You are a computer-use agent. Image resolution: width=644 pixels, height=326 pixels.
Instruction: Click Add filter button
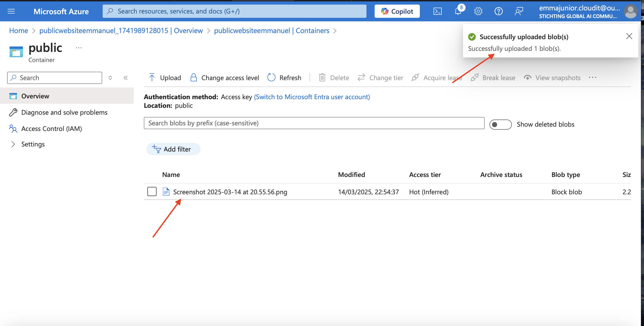pyautogui.click(x=173, y=149)
